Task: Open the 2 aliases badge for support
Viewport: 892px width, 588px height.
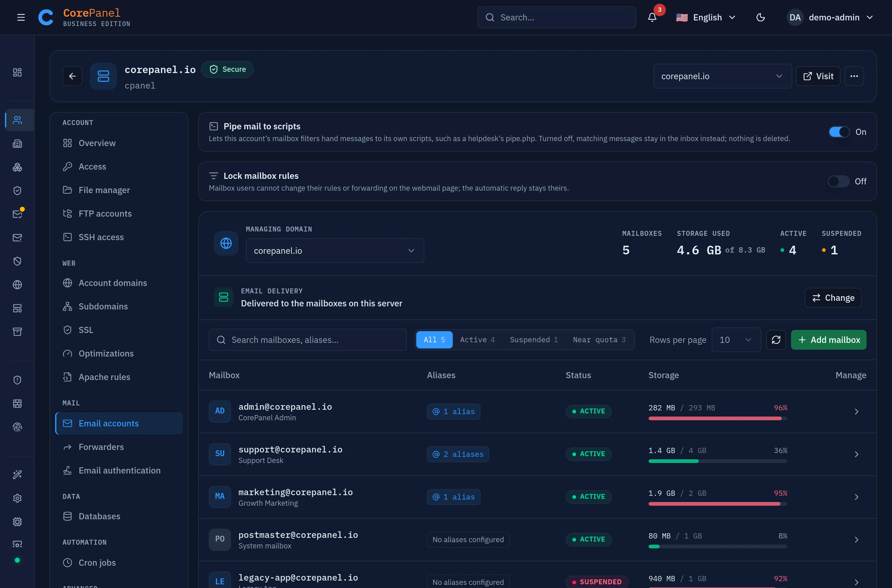Action: click(x=458, y=455)
